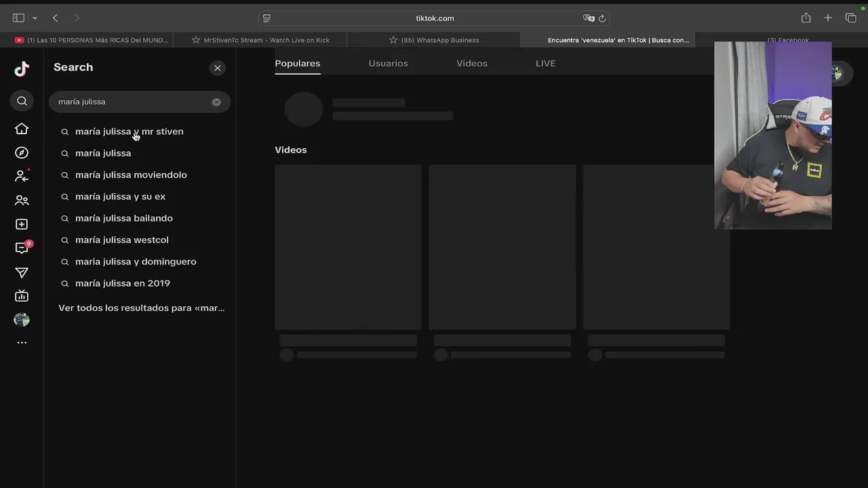Switch to the WhatsApp Business tab
The width and height of the screenshot is (868, 488).
[x=434, y=40]
